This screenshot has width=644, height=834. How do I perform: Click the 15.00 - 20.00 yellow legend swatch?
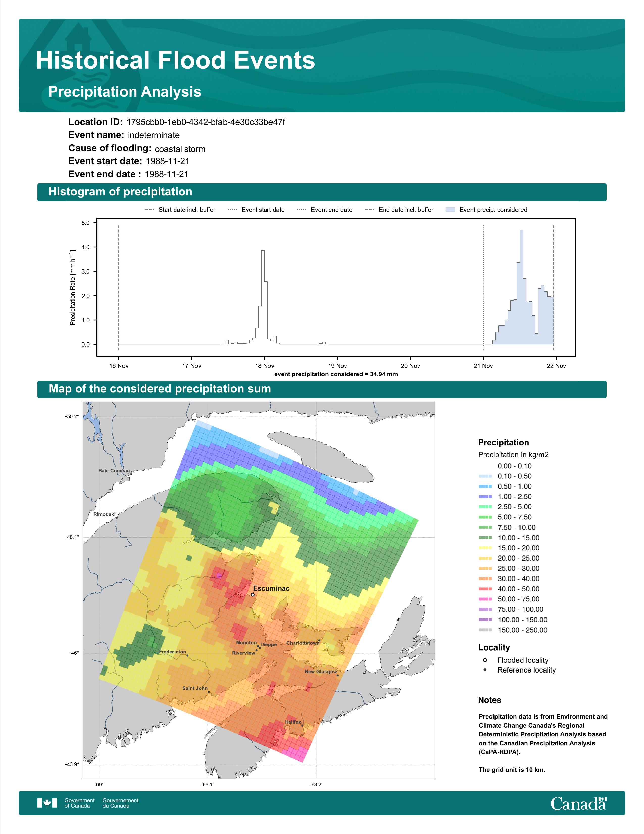point(485,548)
